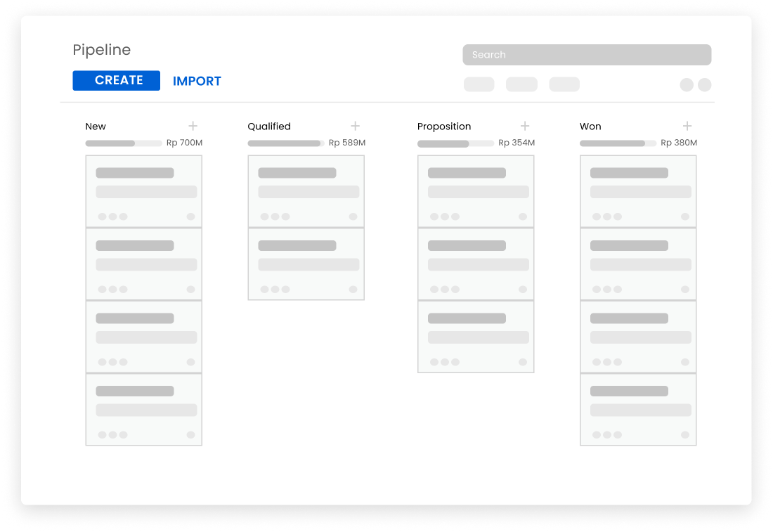
Task: Click the first filter pill below Search
Action: click(x=479, y=84)
